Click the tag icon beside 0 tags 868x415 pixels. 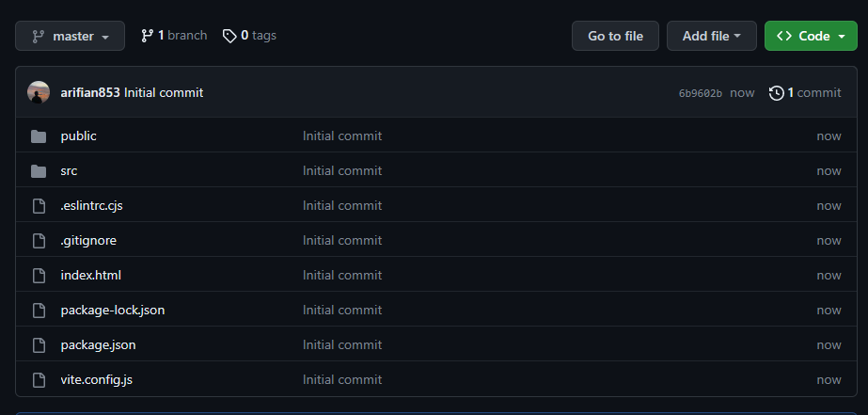[x=229, y=36]
